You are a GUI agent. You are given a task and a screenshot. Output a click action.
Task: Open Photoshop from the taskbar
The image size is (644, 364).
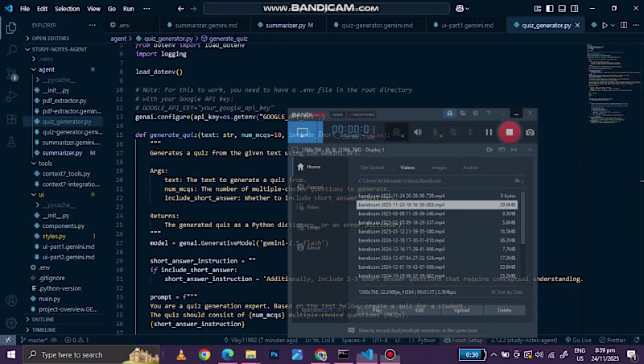coord(274,354)
